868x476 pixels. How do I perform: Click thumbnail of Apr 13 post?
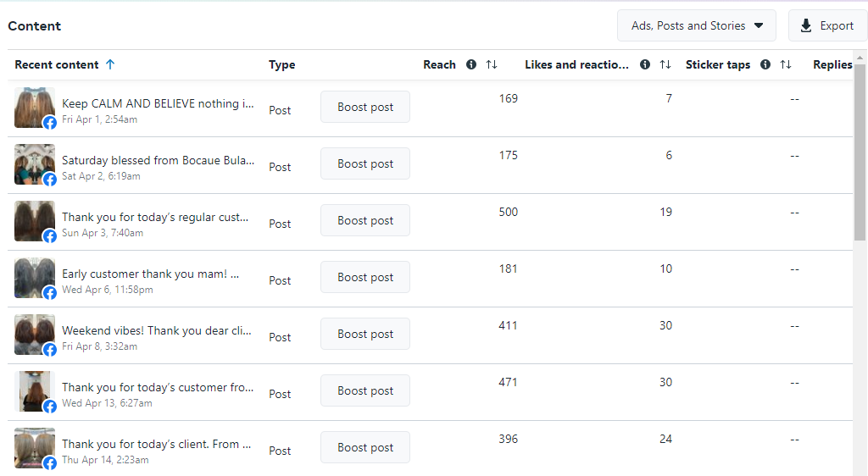35,391
